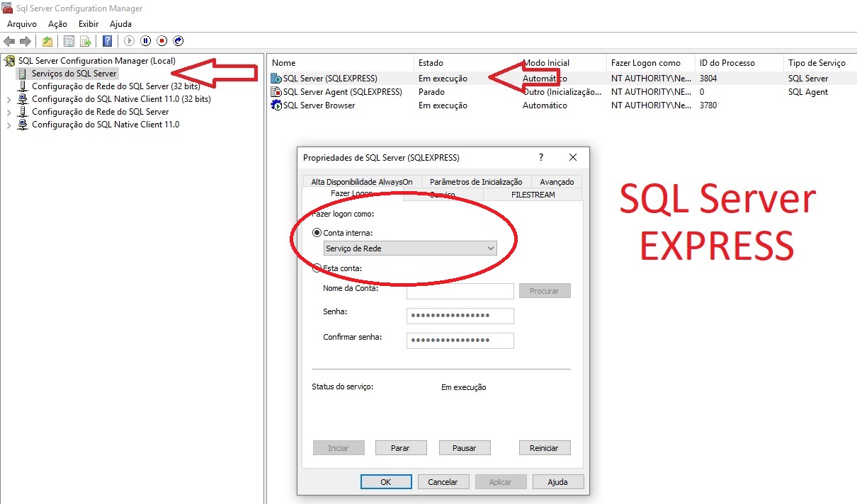Image resolution: width=857 pixels, height=504 pixels.
Task: Click the icon of Configuração de Rede (32 bits)
Action: [23, 86]
